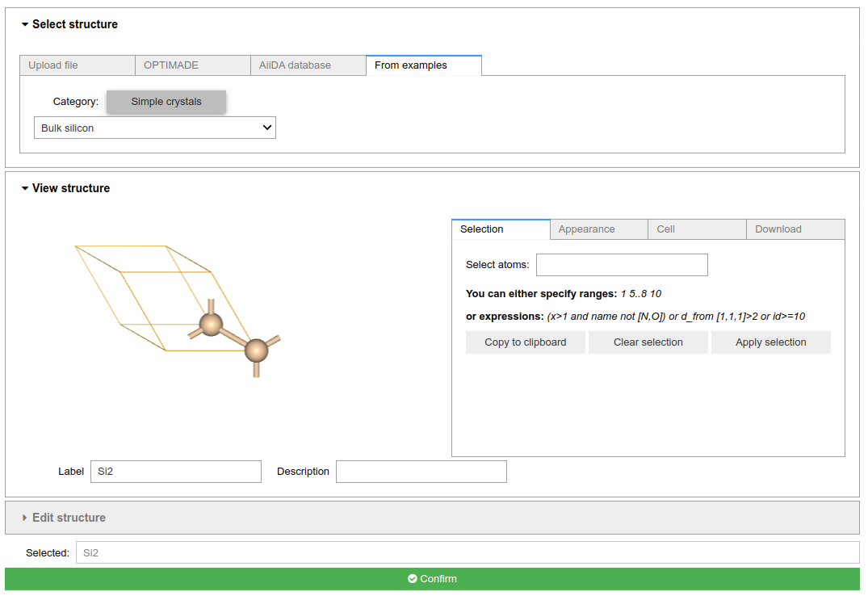Click the lower-right silicon atom in viewer
Image resolution: width=868 pixels, height=596 pixels.
click(256, 350)
